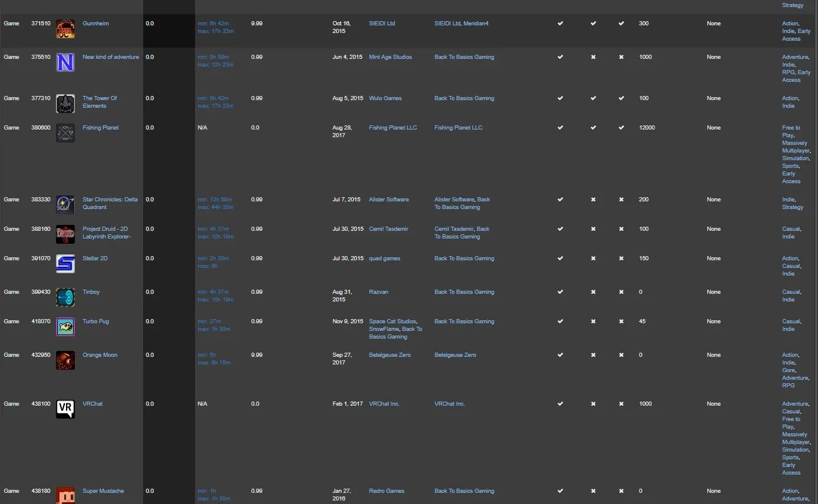Click the Super Mustache game icon

[65, 495]
